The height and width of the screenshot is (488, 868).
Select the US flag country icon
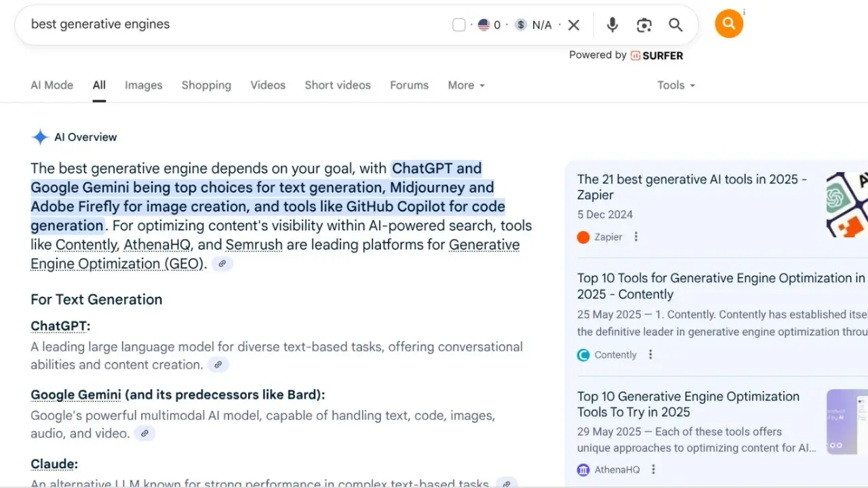pyautogui.click(x=484, y=24)
